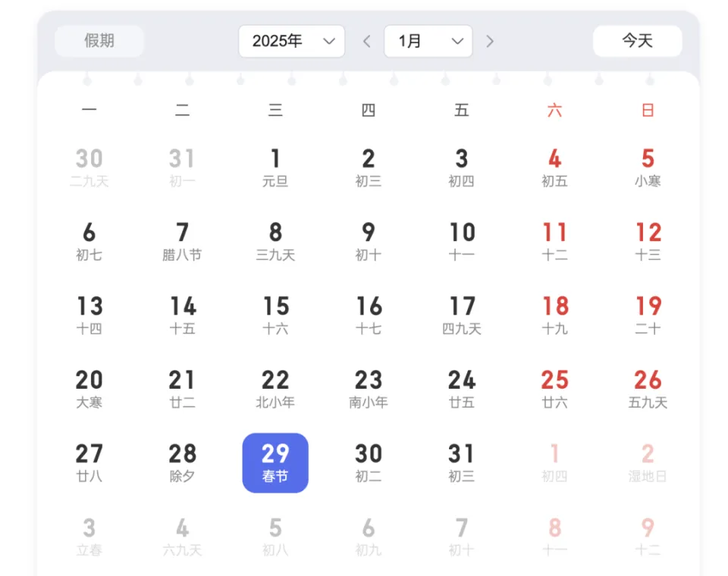Select January 26 五九天 Sunday
Screen dimensions: 728x576
pos(648,389)
